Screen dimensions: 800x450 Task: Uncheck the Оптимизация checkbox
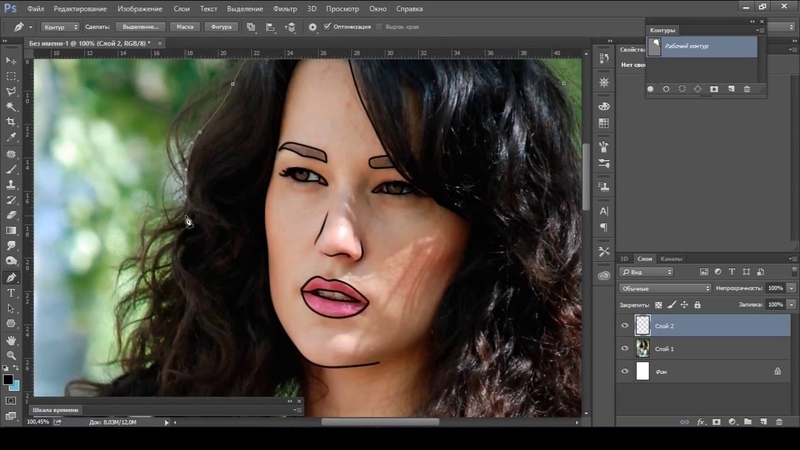click(x=327, y=27)
